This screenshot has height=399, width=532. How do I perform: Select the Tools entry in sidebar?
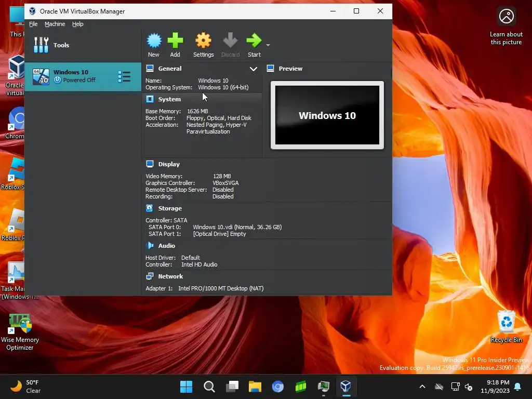[x=83, y=45]
